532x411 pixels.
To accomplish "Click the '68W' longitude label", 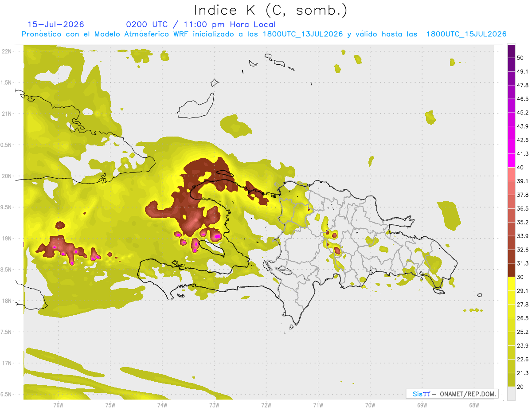I will [x=474, y=405].
